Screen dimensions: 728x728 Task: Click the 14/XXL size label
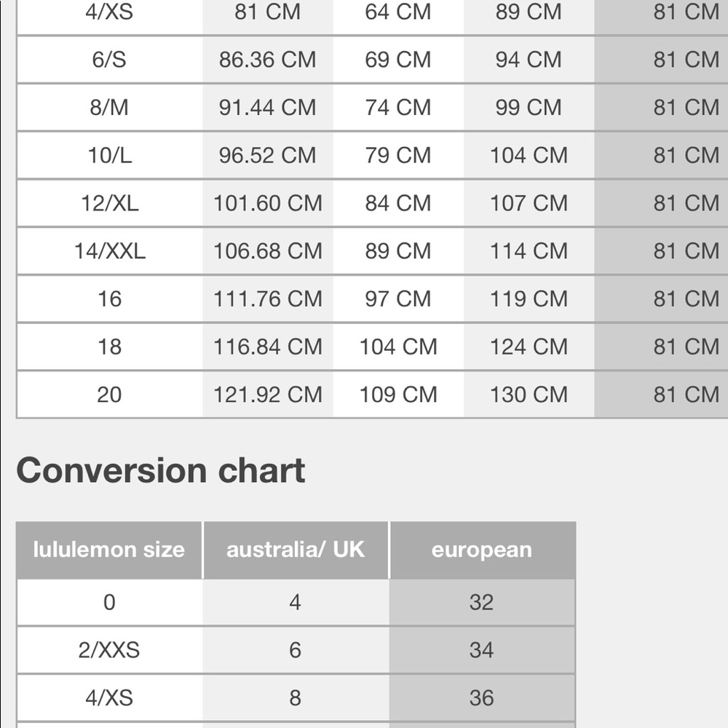pos(110,251)
